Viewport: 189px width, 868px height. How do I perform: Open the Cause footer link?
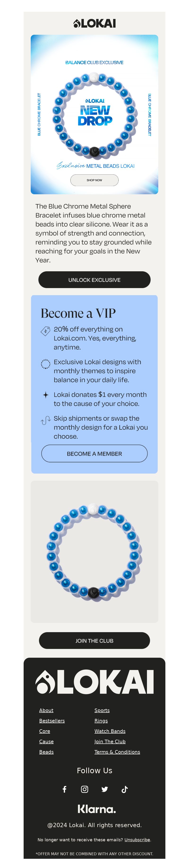pos(46,741)
